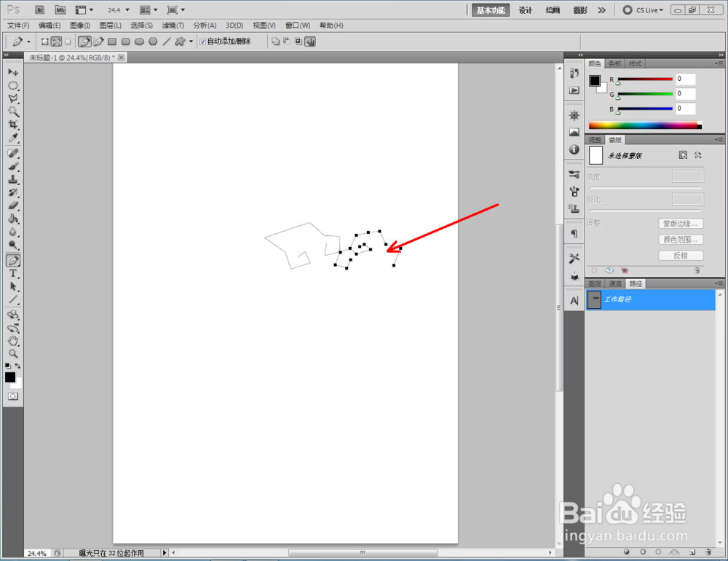728x561 pixels.
Task: Choose Polygon shape option in options bar
Action: click(153, 42)
